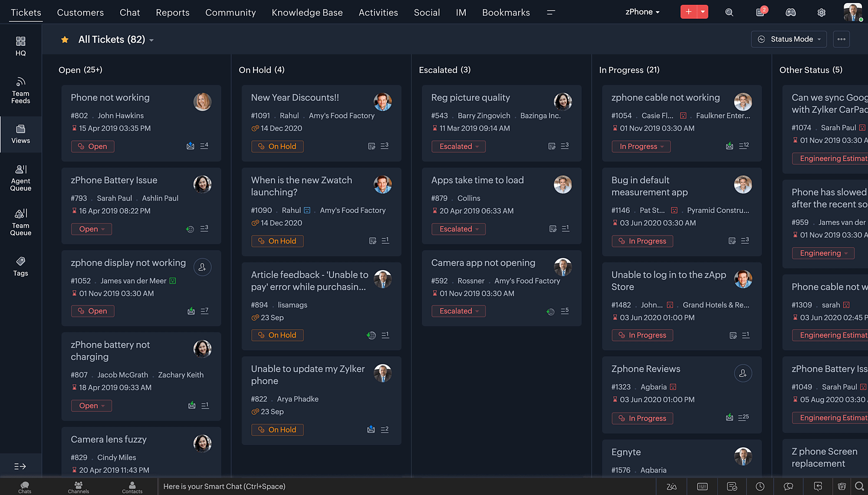Toggle the Escalated status on ticket #879
The image size is (868, 495).
[x=456, y=228]
